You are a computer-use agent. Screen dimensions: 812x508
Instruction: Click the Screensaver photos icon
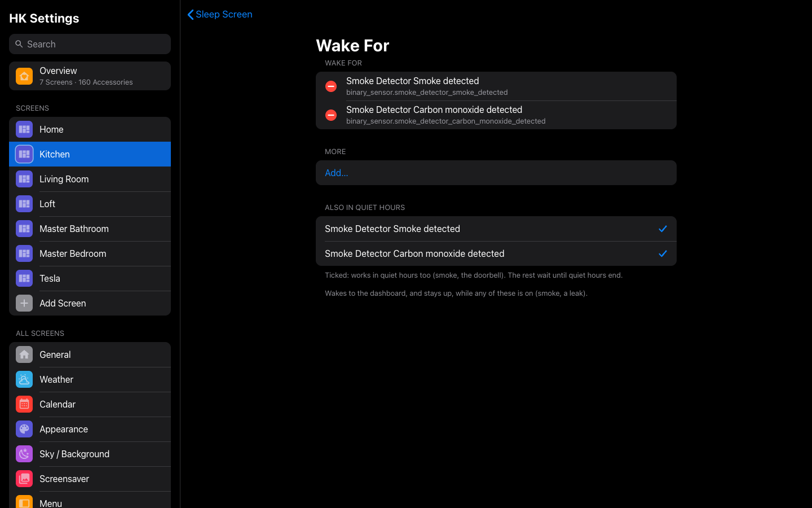tap(24, 479)
